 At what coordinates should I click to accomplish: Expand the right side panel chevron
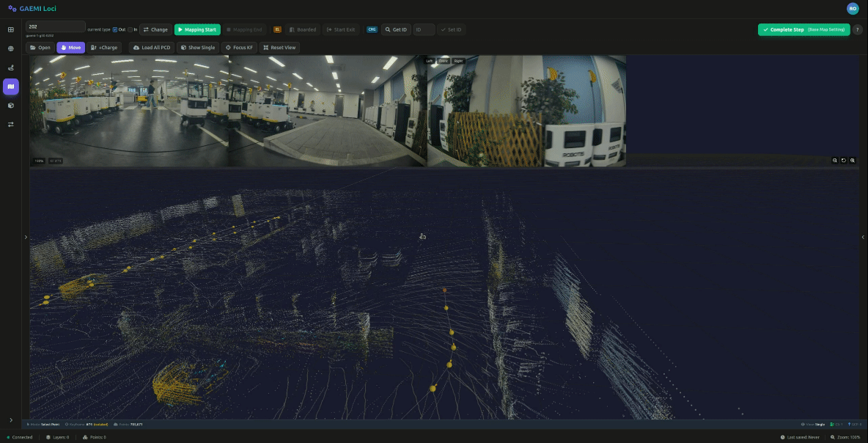click(x=863, y=237)
